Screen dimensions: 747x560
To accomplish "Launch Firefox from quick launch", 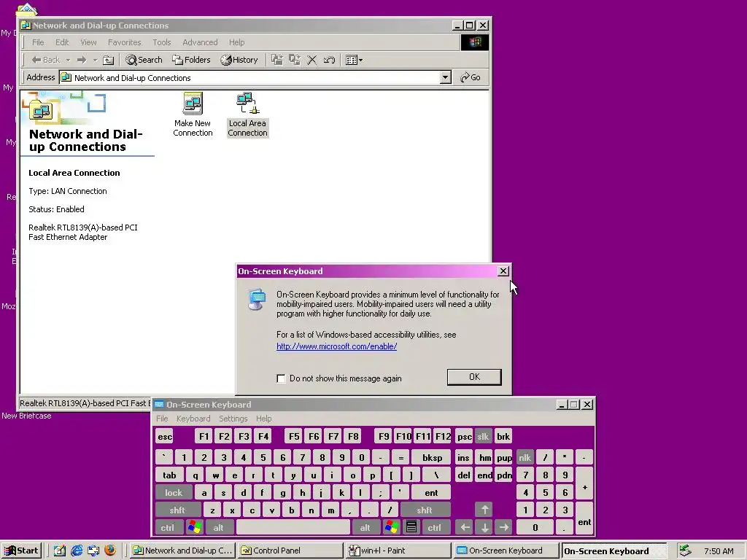I will pos(110,551).
